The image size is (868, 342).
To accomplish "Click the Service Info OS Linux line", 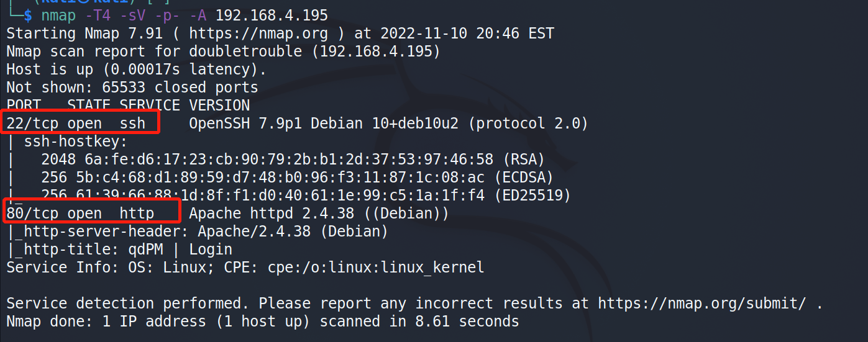I will tap(245, 268).
